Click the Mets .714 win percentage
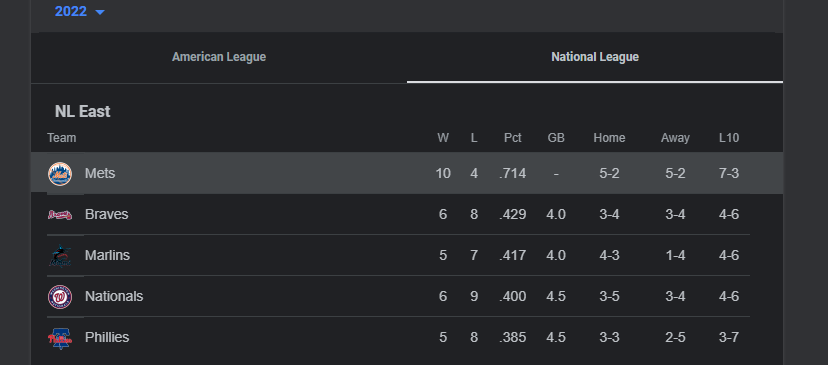828x365 pixels. (x=512, y=173)
